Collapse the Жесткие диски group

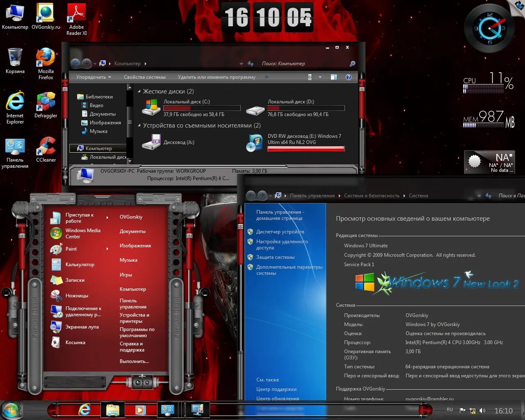tap(139, 91)
